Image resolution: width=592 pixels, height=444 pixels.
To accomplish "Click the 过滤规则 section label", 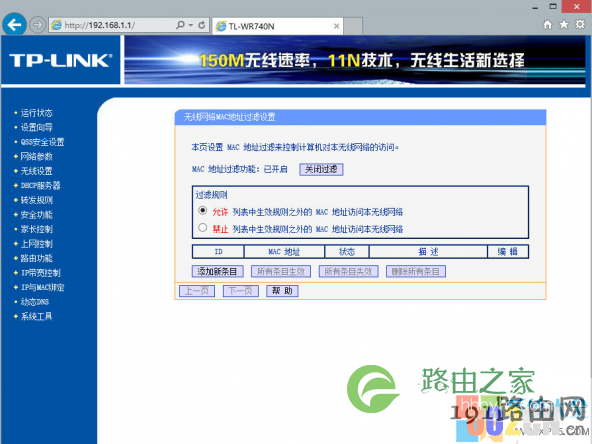I will click(211, 195).
